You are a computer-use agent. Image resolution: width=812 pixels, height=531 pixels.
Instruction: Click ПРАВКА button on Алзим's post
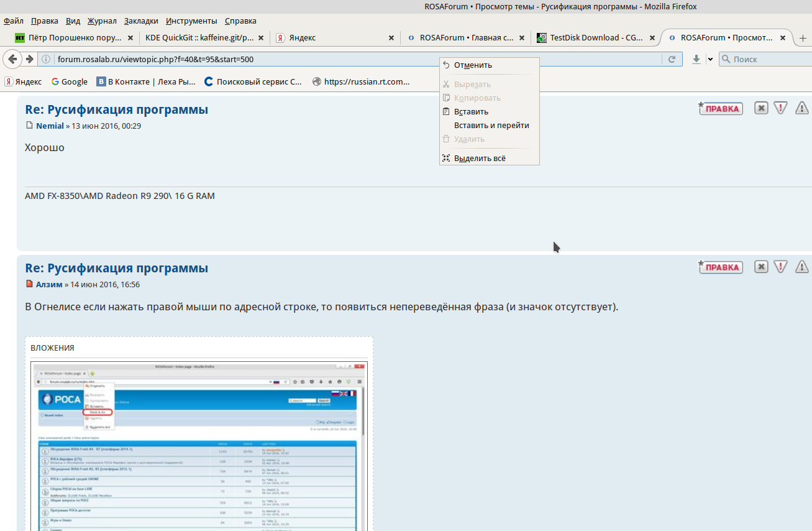pyautogui.click(x=721, y=267)
